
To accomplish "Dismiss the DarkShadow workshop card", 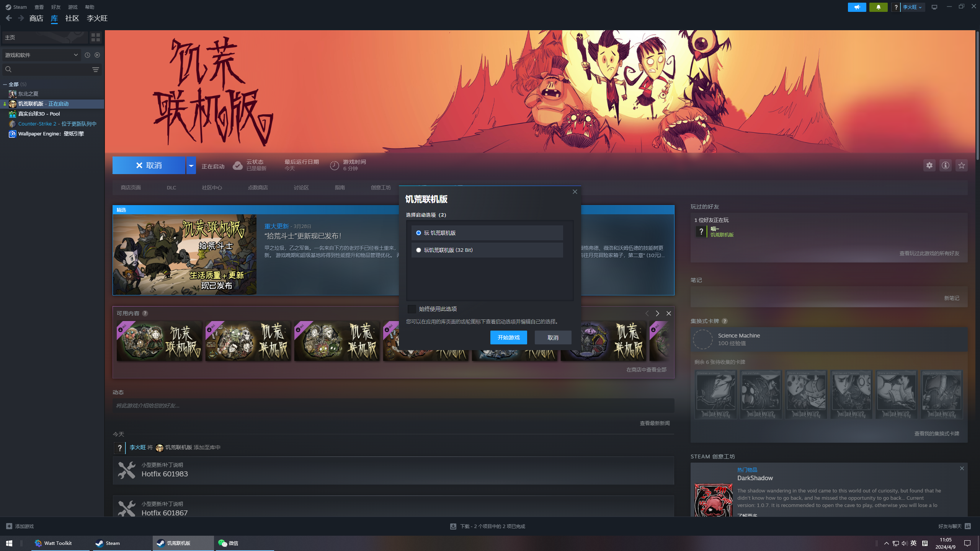I will point(962,468).
